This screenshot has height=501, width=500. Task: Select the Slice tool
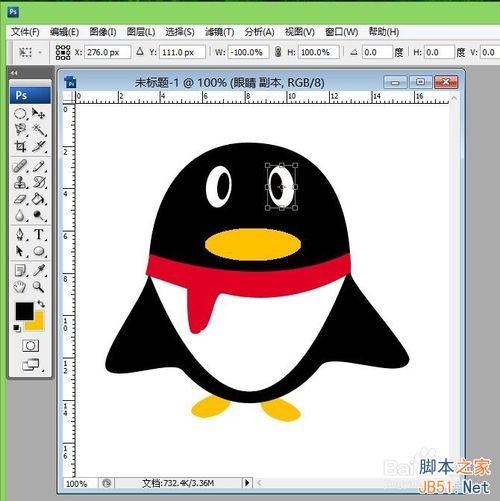[x=39, y=146]
